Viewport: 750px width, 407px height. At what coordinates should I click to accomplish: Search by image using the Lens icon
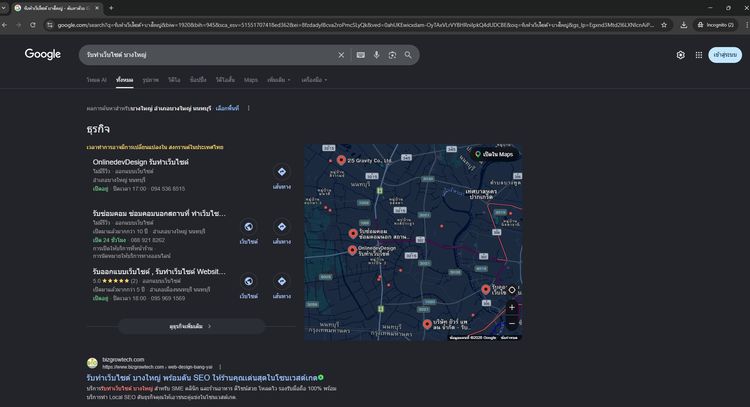click(392, 55)
